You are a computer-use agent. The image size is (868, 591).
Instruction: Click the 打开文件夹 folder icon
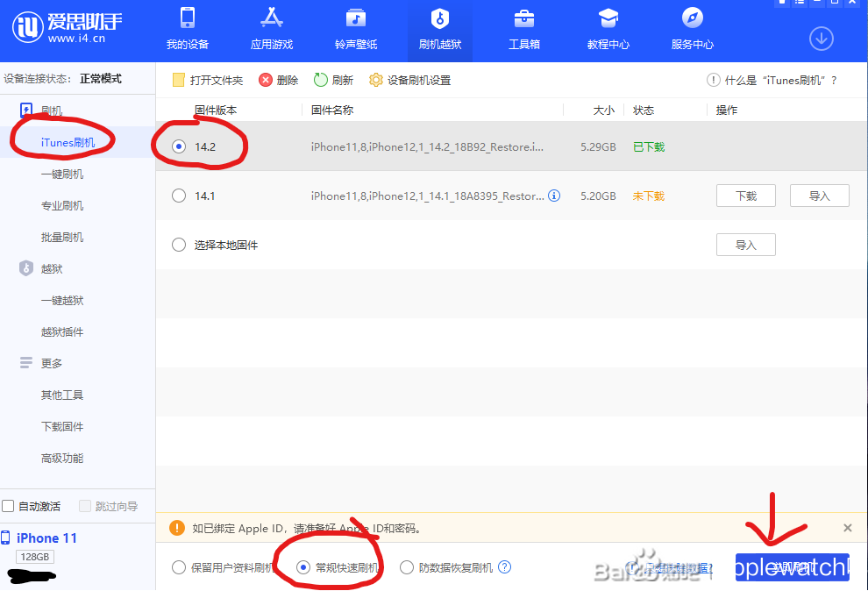(178, 81)
